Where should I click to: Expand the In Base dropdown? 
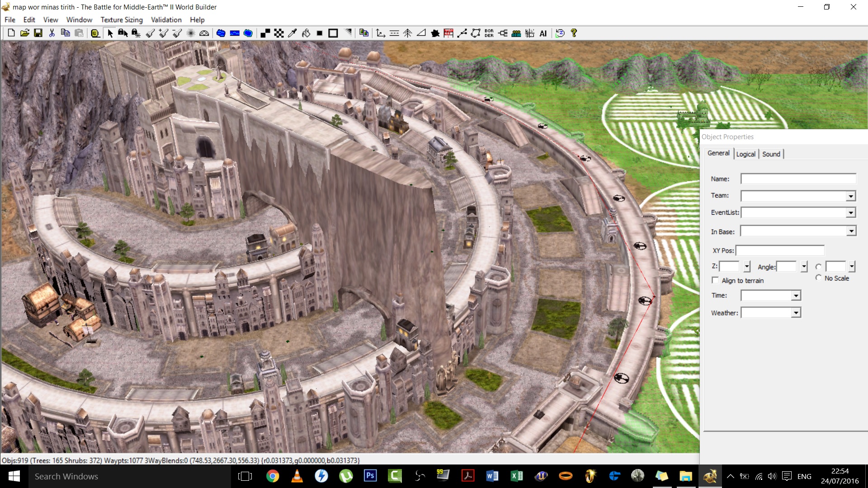(851, 231)
